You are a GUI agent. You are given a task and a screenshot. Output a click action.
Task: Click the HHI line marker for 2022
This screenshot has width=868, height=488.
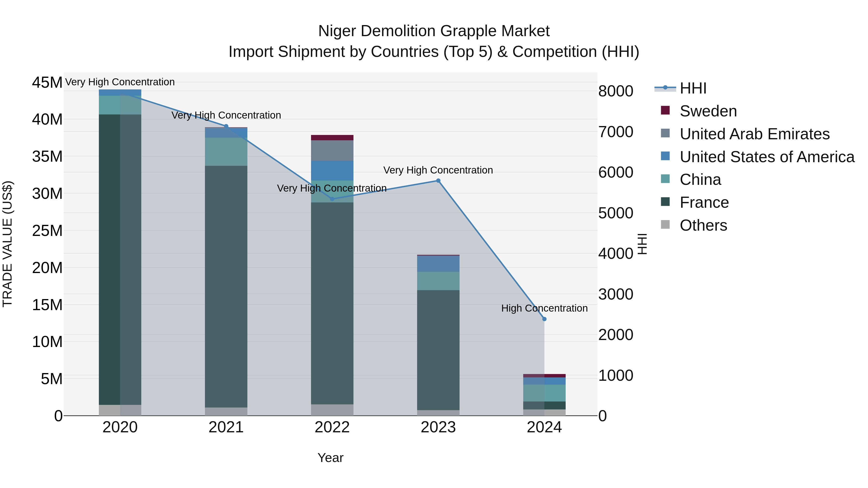(332, 199)
